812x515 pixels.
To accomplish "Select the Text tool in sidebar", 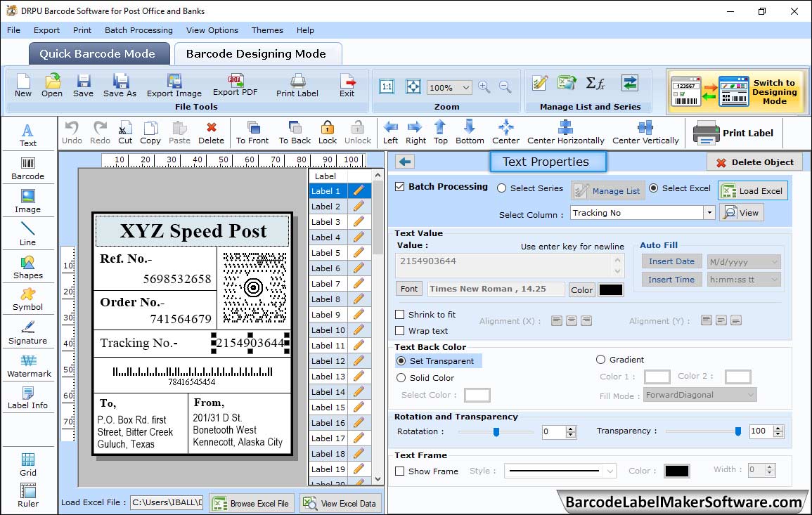I will pyautogui.click(x=28, y=135).
